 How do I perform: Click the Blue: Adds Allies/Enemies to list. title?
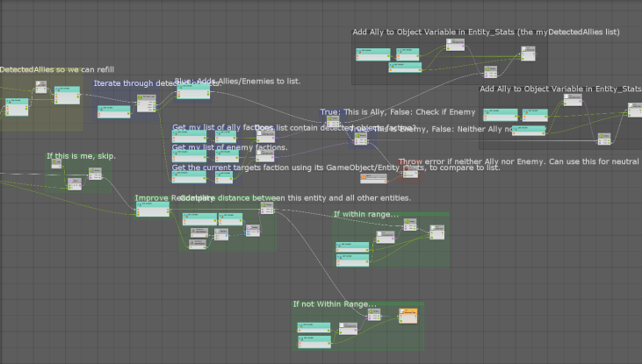[x=237, y=81]
